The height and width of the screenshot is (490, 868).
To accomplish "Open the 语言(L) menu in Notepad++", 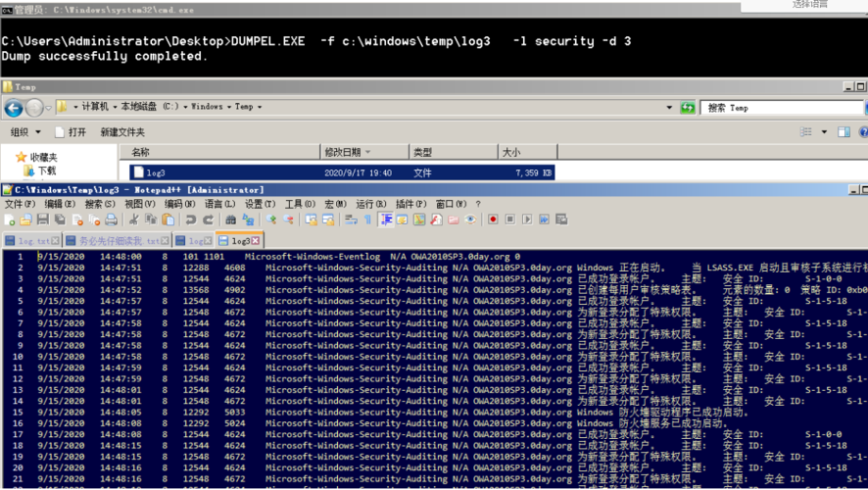I will [219, 204].
